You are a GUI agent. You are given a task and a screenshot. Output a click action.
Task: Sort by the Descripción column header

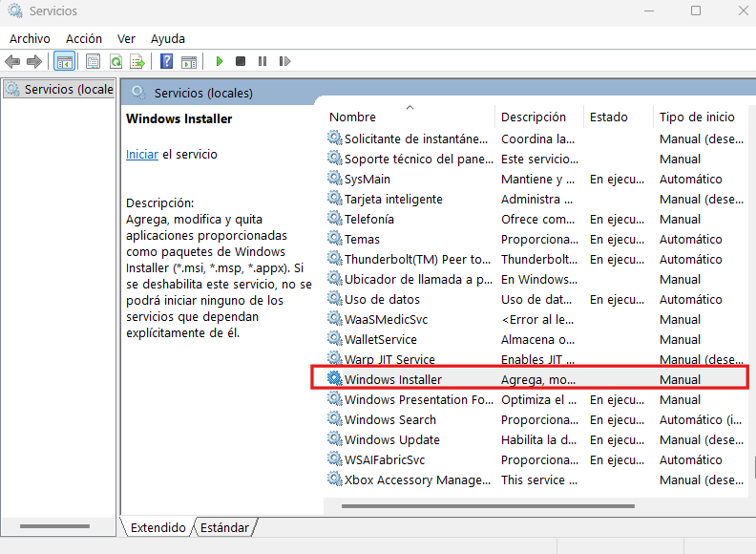point(534,117)
